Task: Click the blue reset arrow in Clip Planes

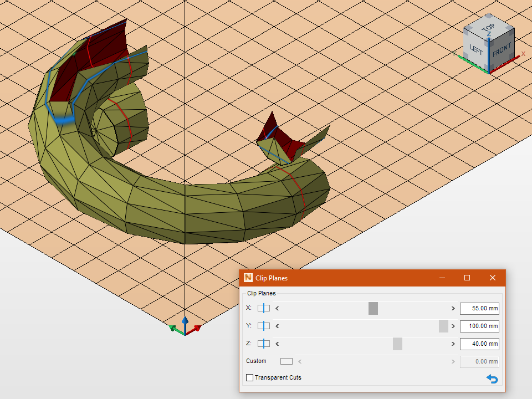Action: point(492,378)
